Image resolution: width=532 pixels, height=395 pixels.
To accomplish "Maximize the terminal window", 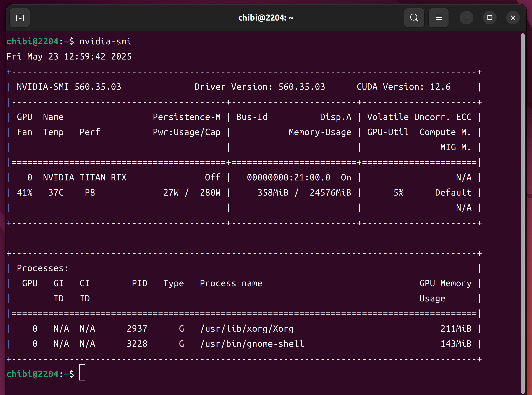I will point(489,18).
